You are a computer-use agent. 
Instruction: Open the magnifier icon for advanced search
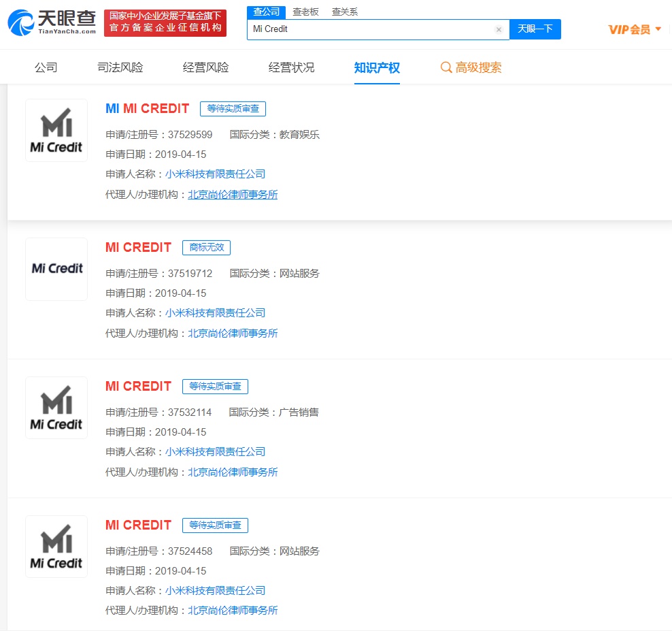pyautogui.click(x=446, y=67)
